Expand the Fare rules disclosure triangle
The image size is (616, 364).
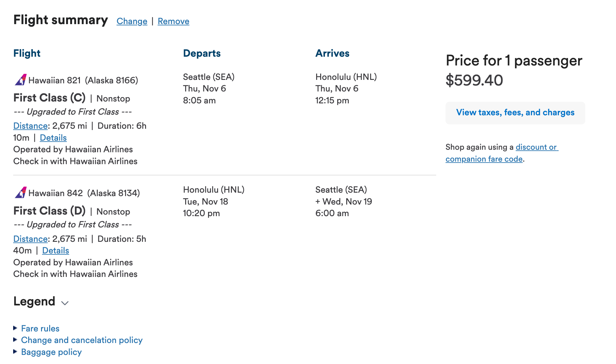pyautogui.click(x=15, y=328)
